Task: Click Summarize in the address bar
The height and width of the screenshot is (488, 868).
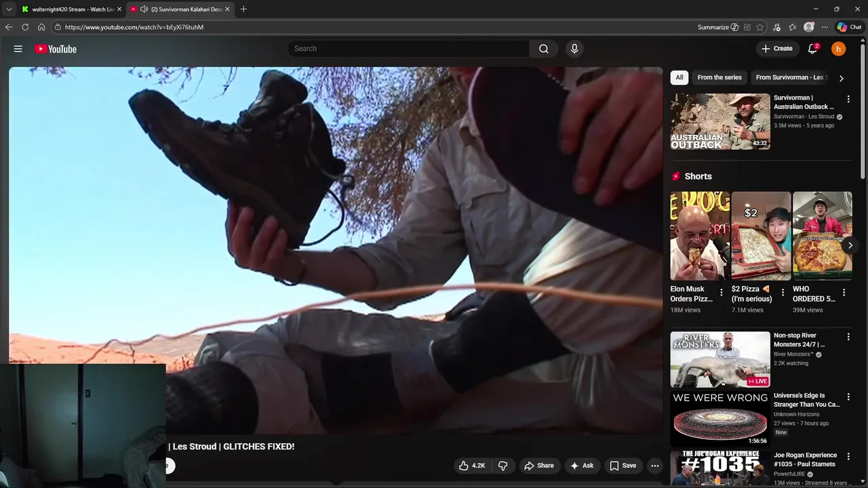Action: tap(718, 27)
